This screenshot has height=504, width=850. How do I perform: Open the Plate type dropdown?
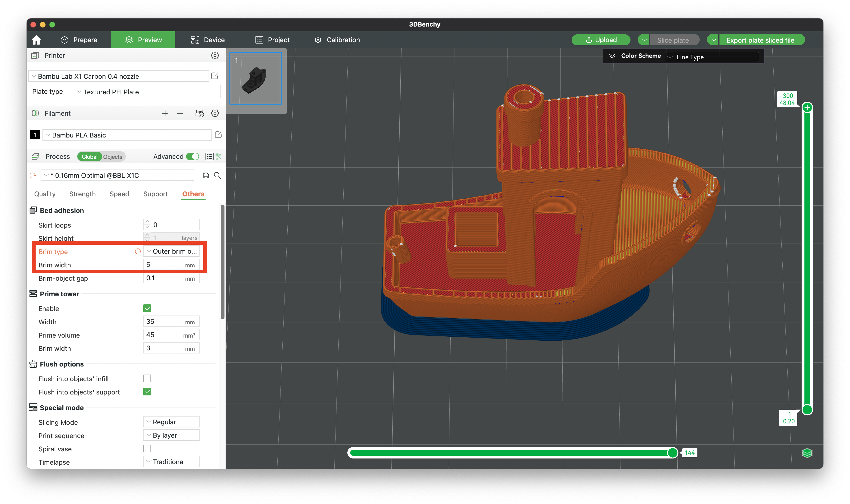click(x=147, y=92)
